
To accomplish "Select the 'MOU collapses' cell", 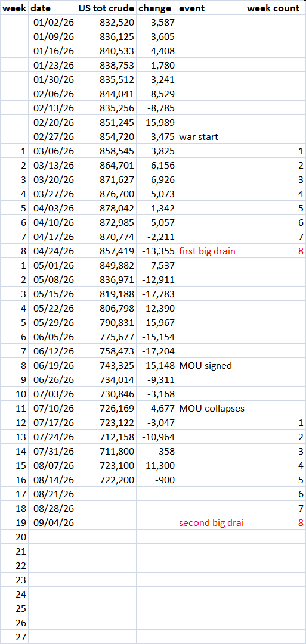I will tap(211, 408).
